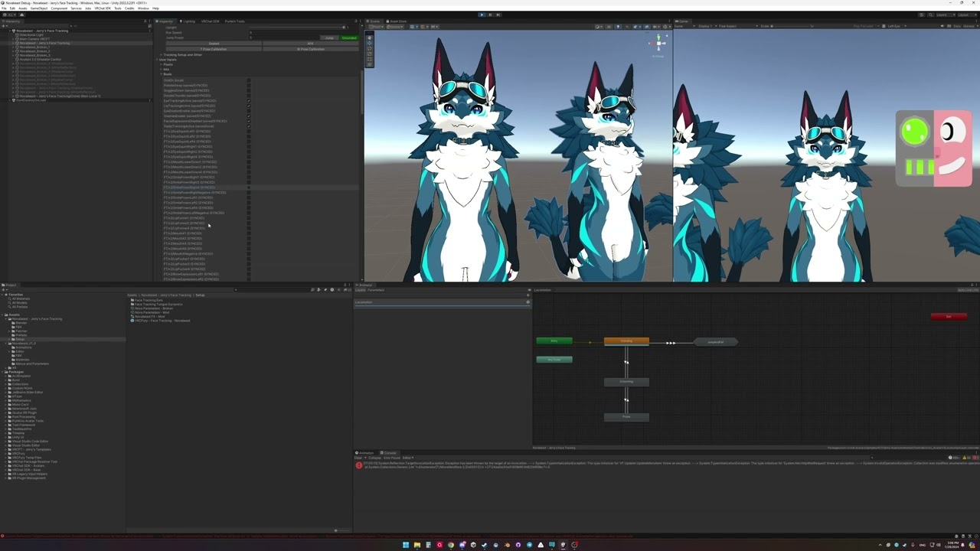
Task: Click the plus create button in the Project panel
Action: point(3,290)
